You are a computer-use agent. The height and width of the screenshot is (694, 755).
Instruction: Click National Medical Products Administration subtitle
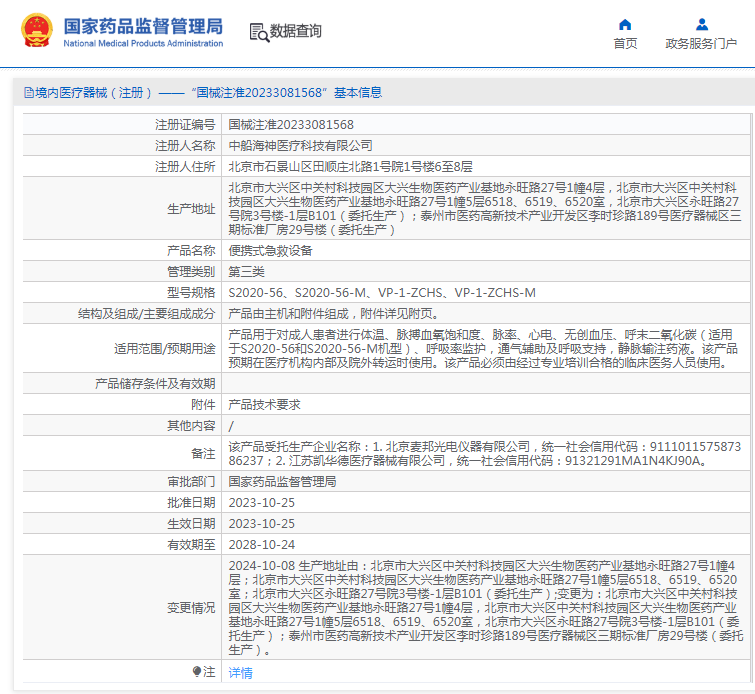[x=143, y=43]
